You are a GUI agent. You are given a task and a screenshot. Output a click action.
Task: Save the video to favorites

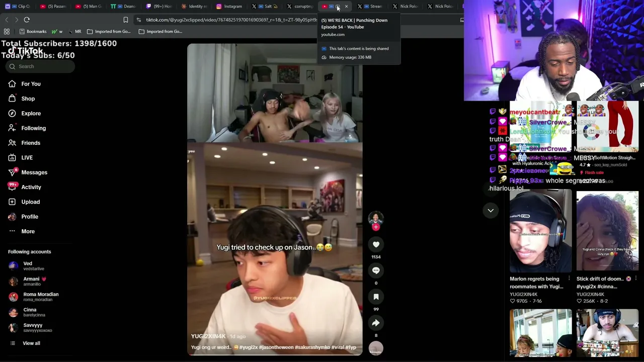pos(376,297)
